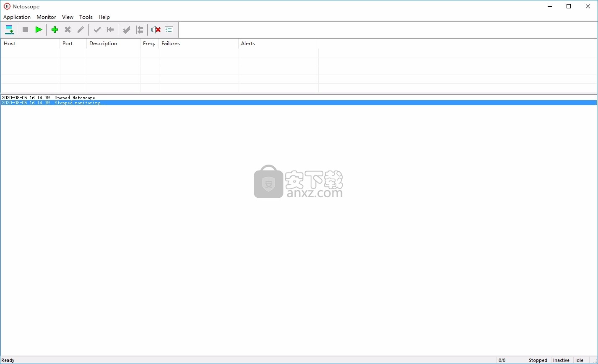This screenshot has width=598, height=364.
Task: Click the mute sound speaker icon
Action: pos(156,30)
